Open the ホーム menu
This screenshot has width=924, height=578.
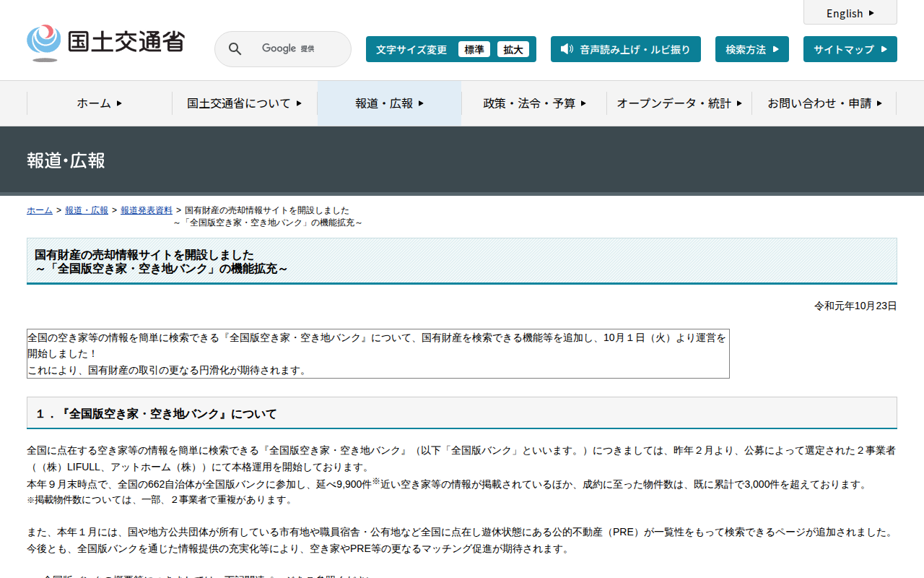(x=100, y=103)
